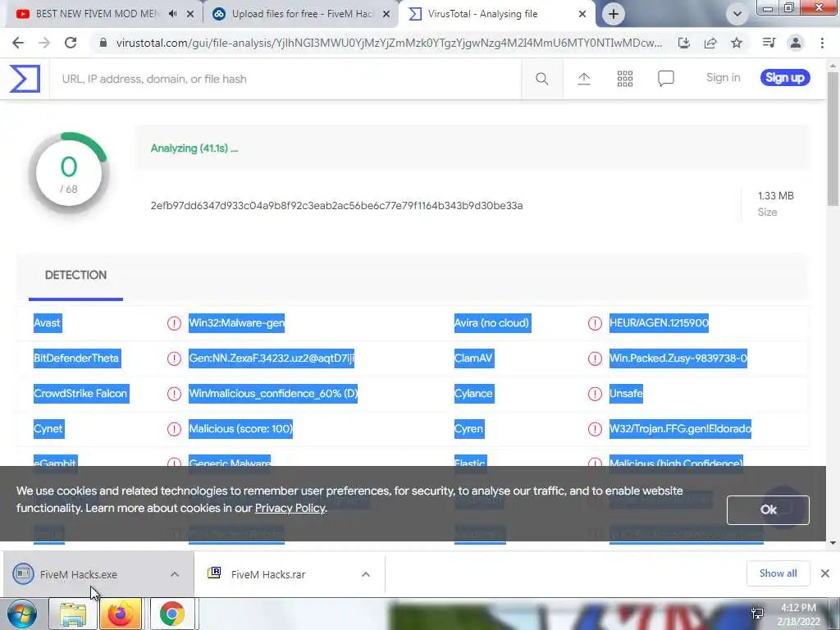Close the downloads bar
This screenshot has width=840, height=630.
(x=825, y=573)
